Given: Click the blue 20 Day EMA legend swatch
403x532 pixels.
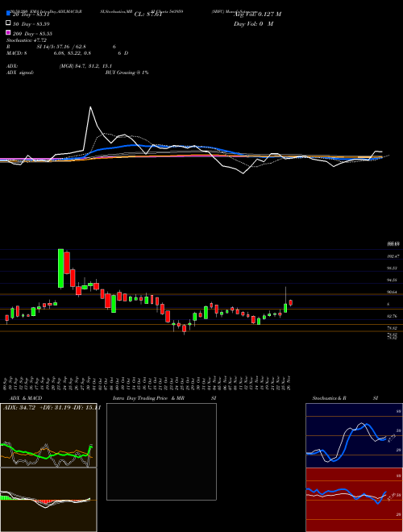Looking at the screenshot, I should pyautogui.click(x=8, y=13).
